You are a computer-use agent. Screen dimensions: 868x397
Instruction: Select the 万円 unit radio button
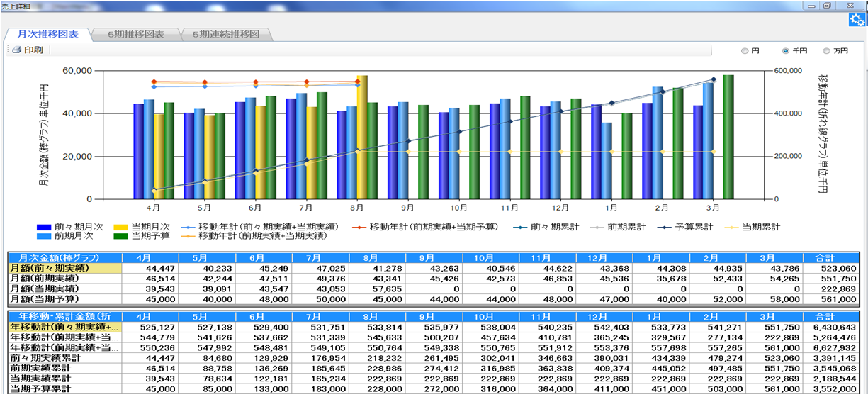(826, 51)
